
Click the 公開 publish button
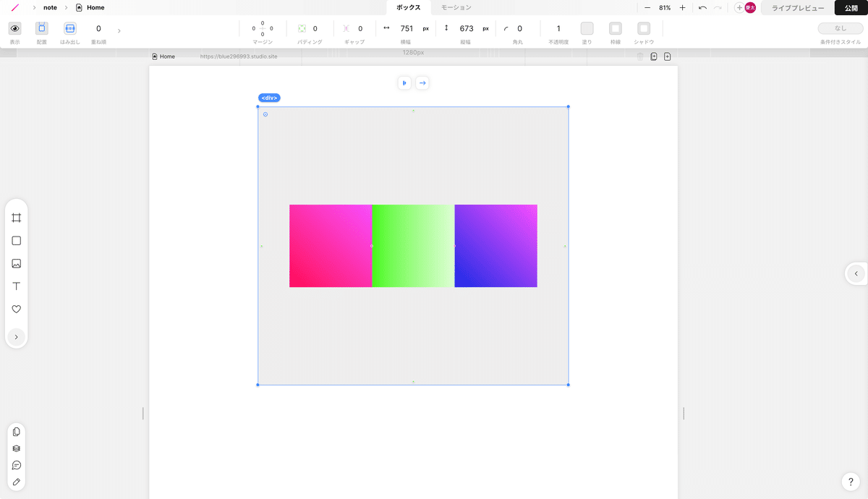(851, 7)
